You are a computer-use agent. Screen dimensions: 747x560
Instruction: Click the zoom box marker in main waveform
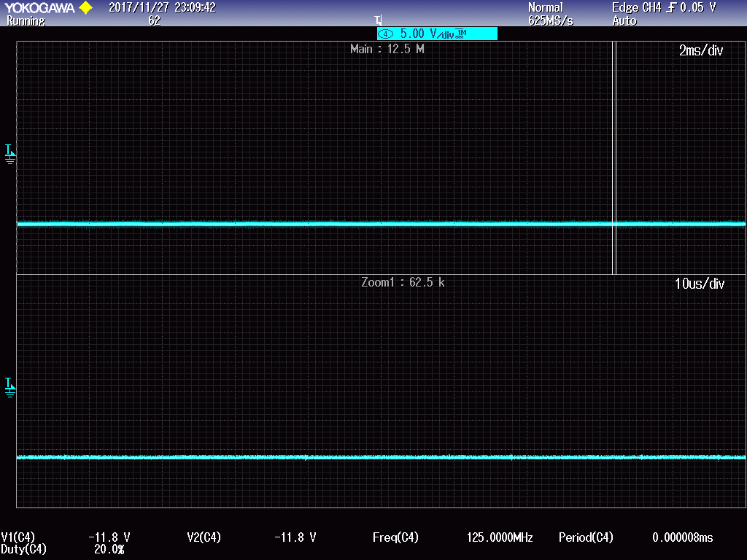[614, 157]
